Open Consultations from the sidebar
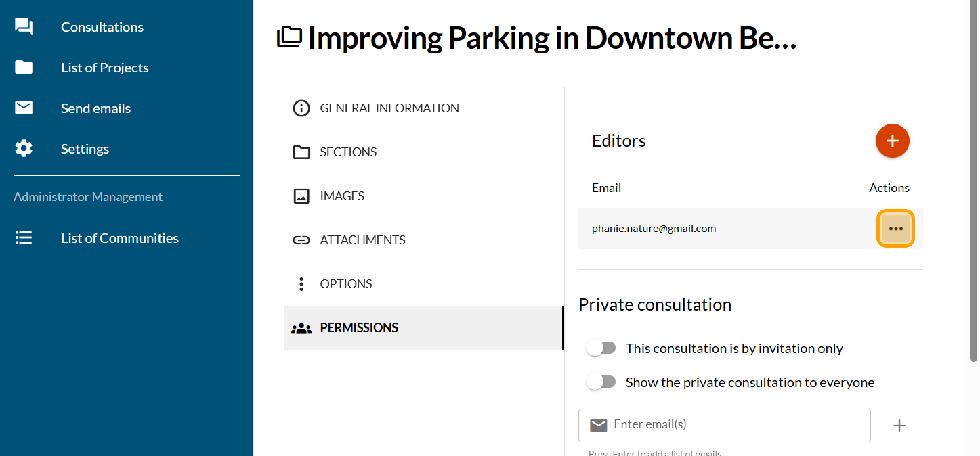980x456 pixels. (102, 27)
